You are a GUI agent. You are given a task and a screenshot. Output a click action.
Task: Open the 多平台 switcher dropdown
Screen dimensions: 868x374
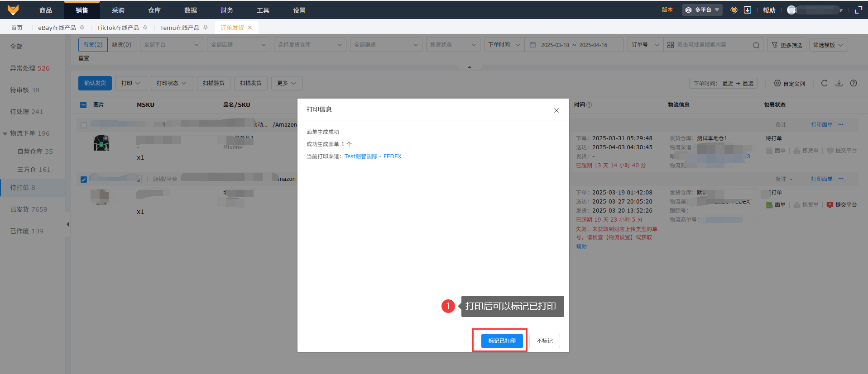click(702, 10)
